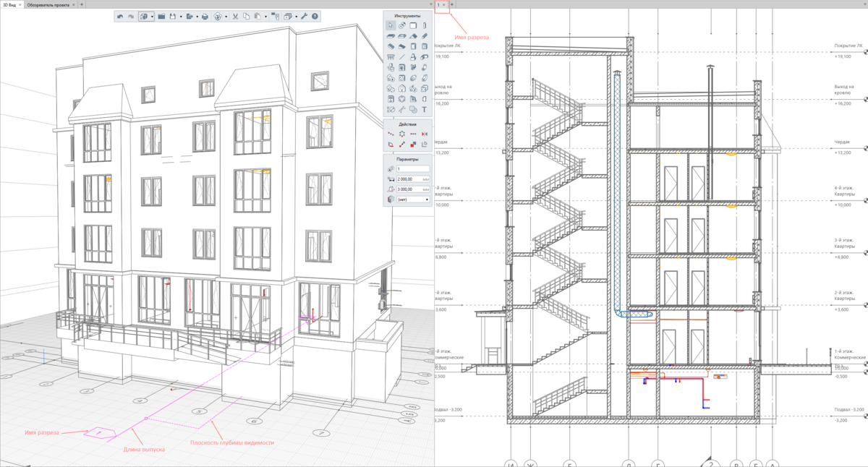Screen dimensions: 868x467
Task: Toggle the pointer selection tool
Action: [x=391, y=25]
